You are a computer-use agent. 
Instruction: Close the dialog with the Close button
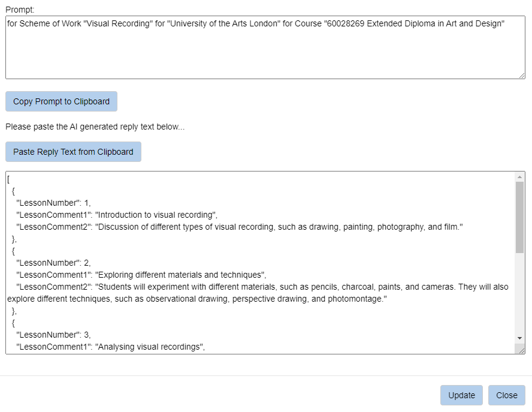point(506,395)
